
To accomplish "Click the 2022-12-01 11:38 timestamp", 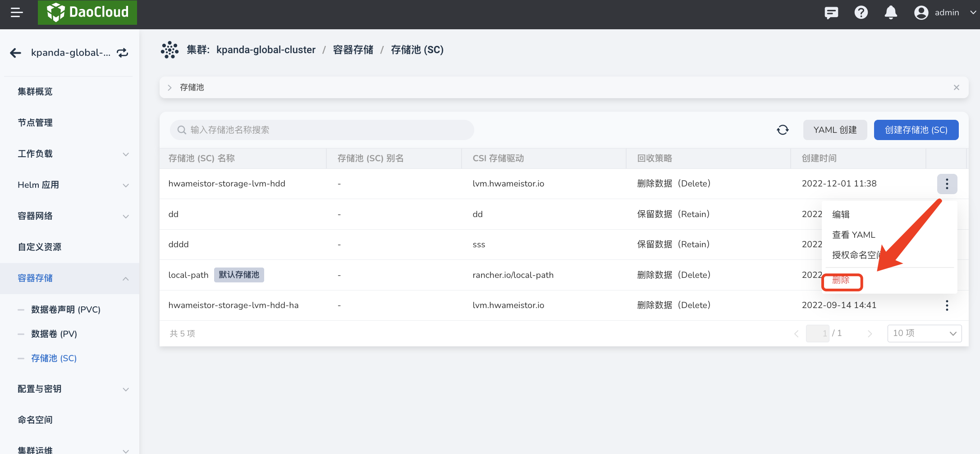I will [839, 184].
